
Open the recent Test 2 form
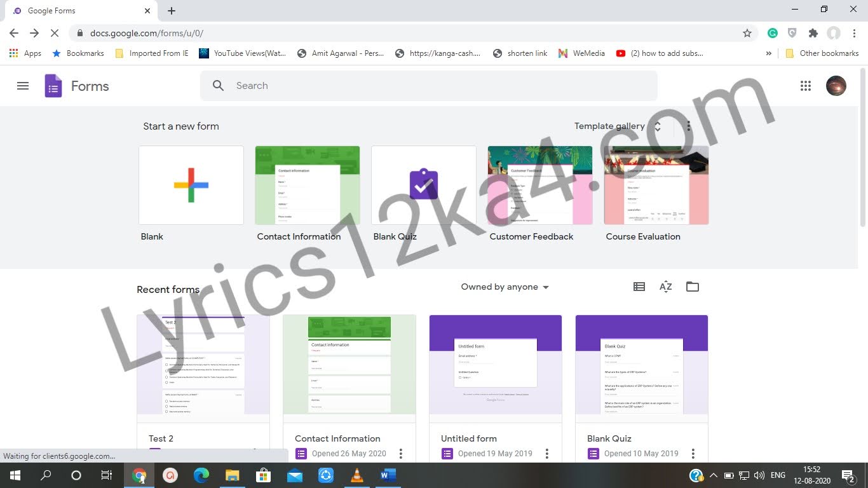point(203,388)
